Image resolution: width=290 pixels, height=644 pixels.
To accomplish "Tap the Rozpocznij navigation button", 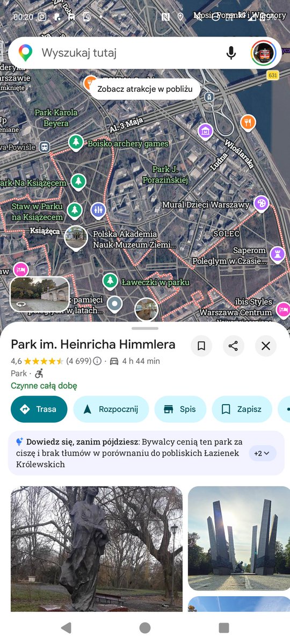I will 111,409.
